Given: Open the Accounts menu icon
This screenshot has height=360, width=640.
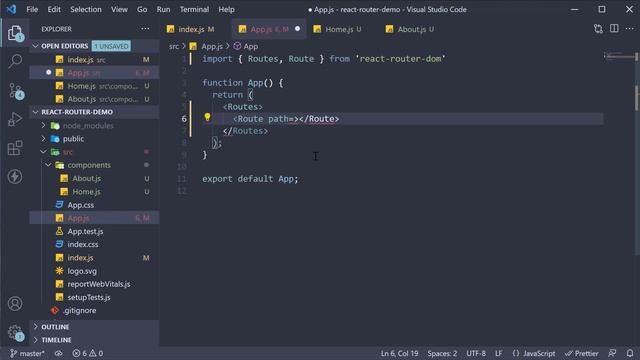Looking at the screenshot, I should 15,304.
